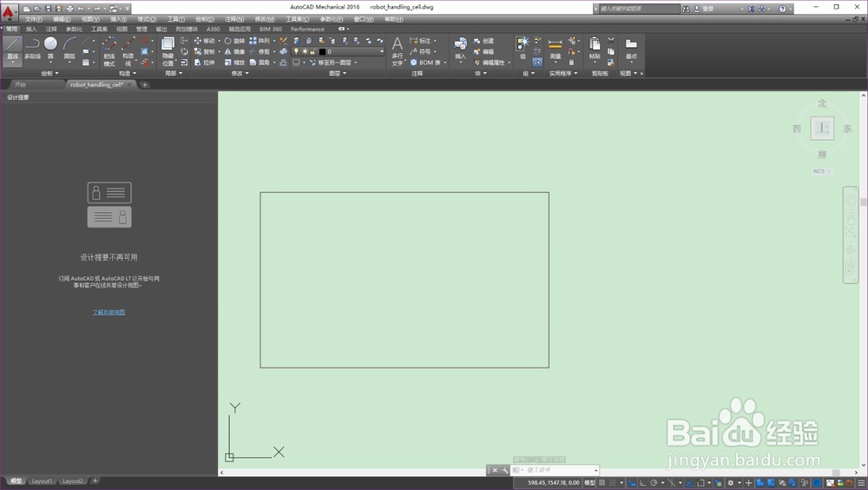Image resolution: width=868 pixels, height=490 pixels.
Task: Click the Undo arrow in quick access toolbar
Action: (x=81, y=9)
